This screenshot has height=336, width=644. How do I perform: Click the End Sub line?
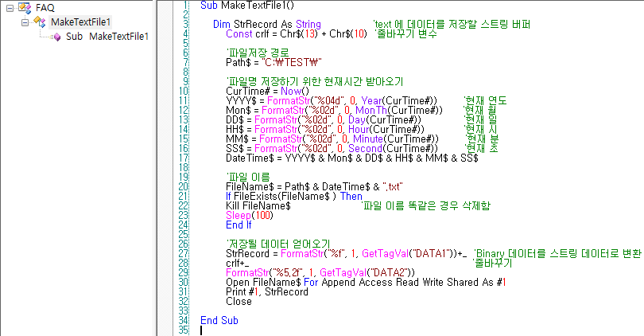(219, 320)
